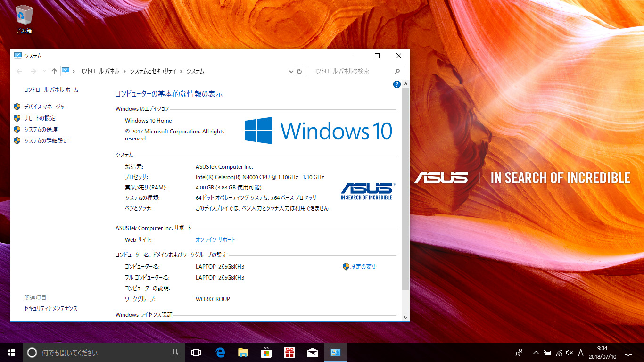644x362 pixels.
Task: Click WORKGROUP value text
Action: coord(213,299)
